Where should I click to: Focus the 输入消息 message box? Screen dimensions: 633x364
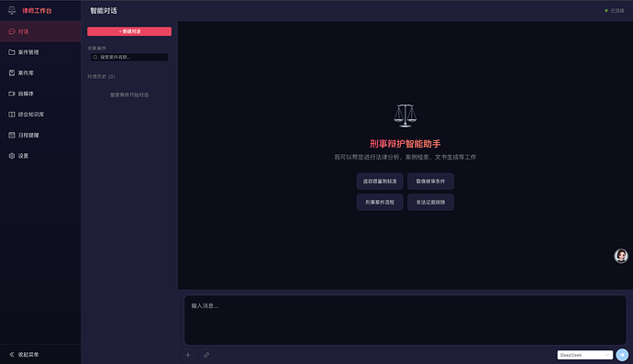tap(405, 320)
